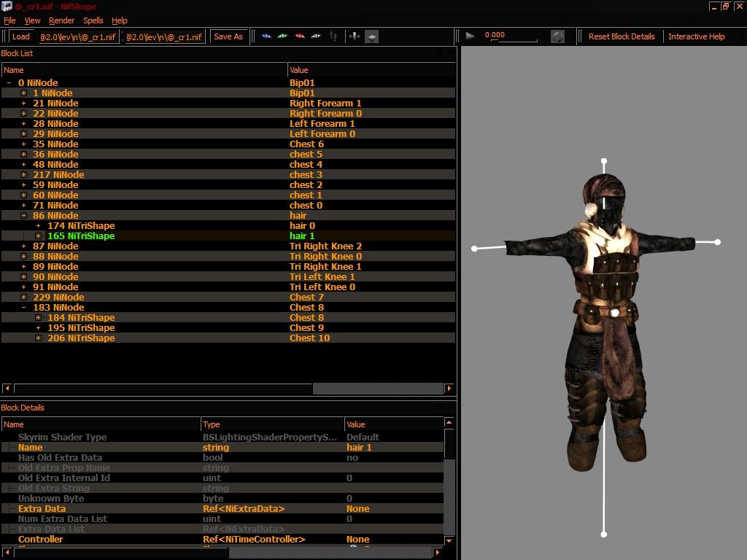Click the white eye view icon
747x560 pixels.
pos(317,36)
